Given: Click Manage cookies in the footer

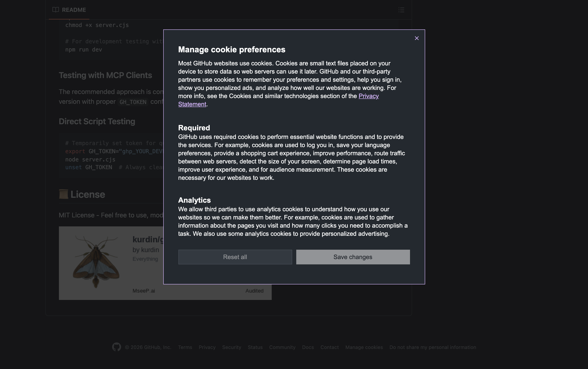Looking at the screenshot, I should click(x=364, y=347).
